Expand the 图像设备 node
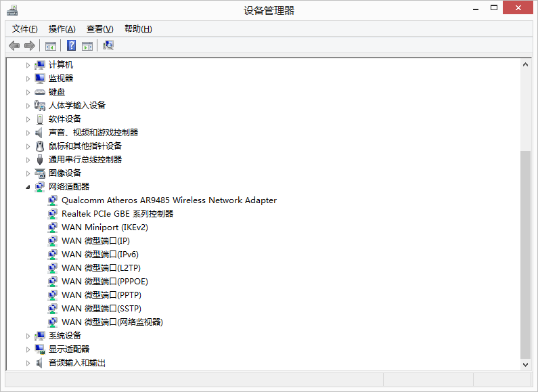538x392 pixels. (28, 174)
